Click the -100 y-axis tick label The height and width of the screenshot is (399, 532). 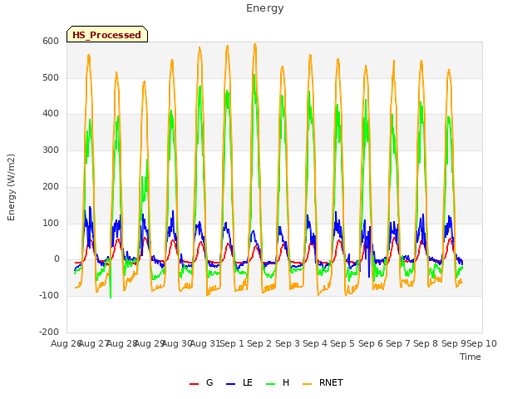click(x=49, y=296)
